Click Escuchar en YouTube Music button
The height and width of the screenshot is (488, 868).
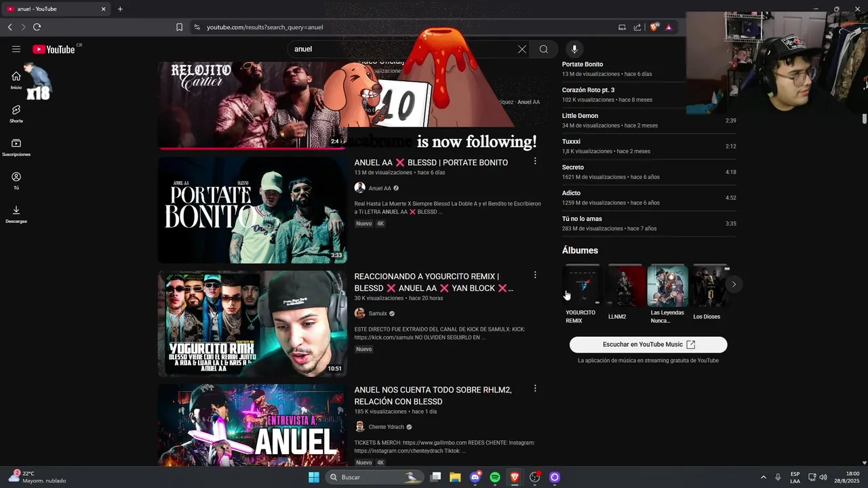tap(648, 344)
